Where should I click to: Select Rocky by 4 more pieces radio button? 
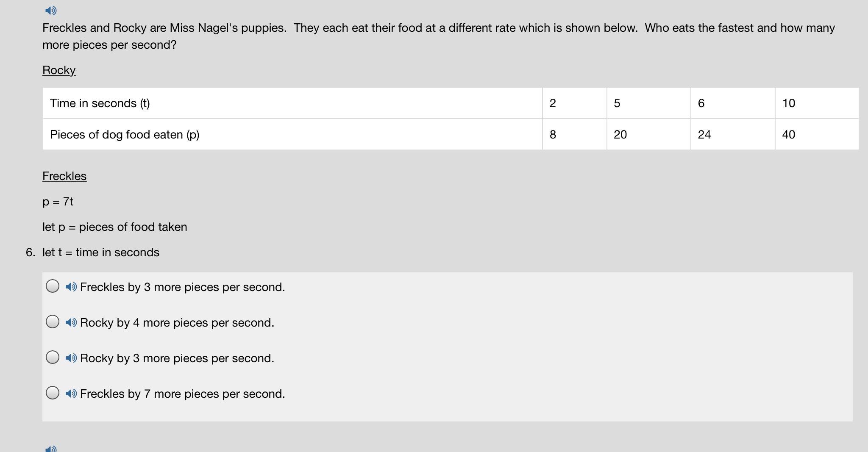53,322
